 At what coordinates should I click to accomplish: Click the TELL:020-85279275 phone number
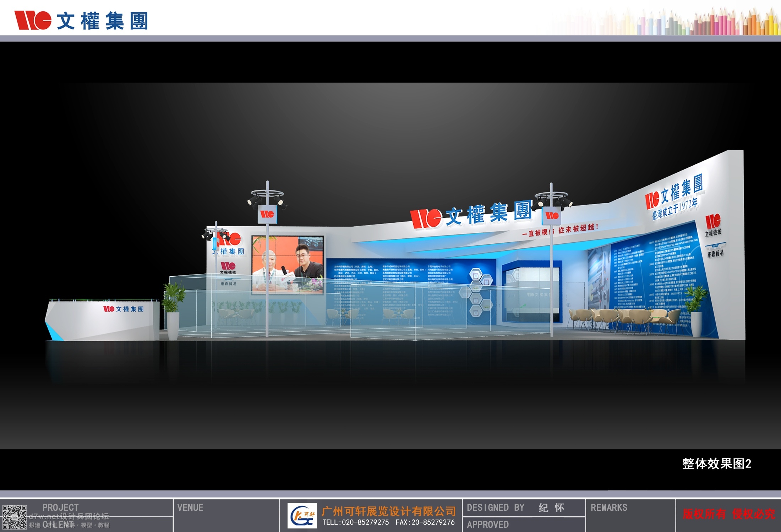355,522
